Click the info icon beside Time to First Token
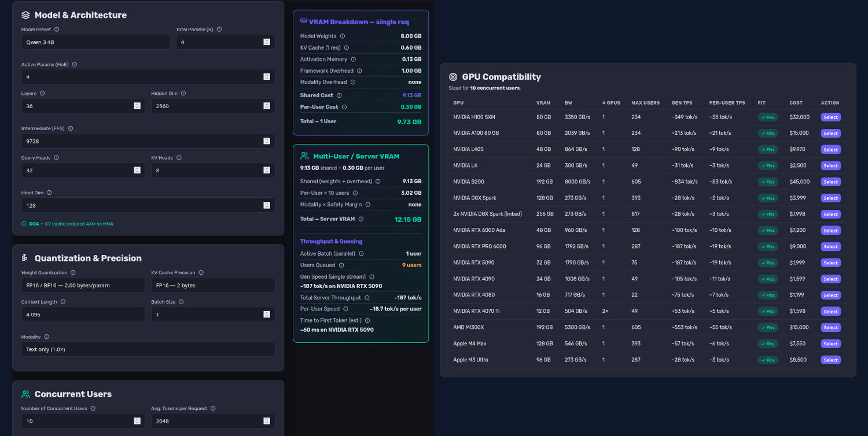The height and width of the screenshot is (436, 868). pyautogui.click(x=367, y=320)
